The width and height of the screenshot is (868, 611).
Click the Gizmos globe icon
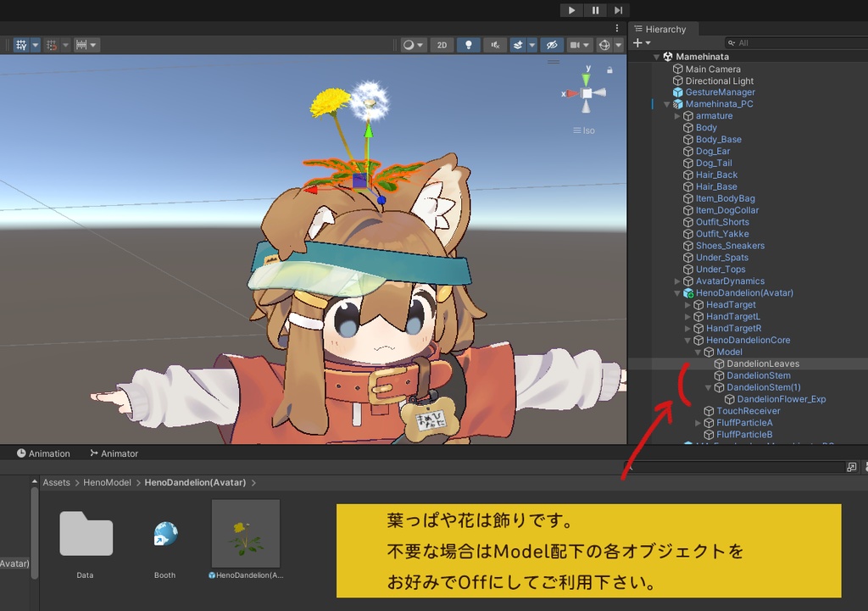pos(604,45)
